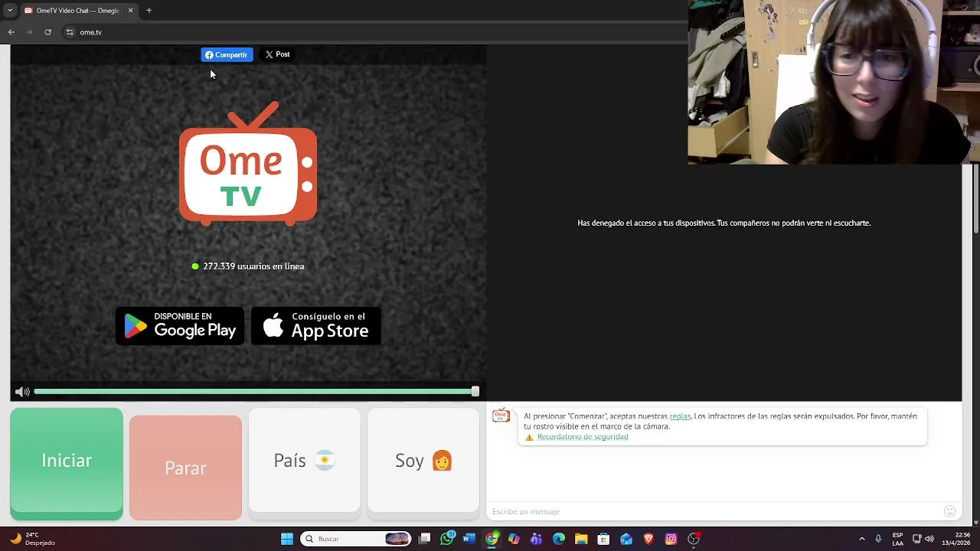Open Microsoft Word from the taskbar
980x551 pixels.
(469, 539)
